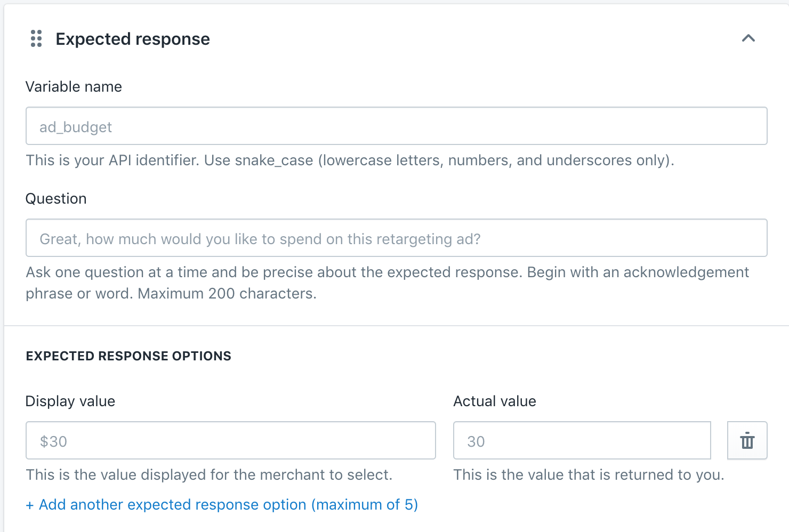Click into the Display value field with $30
789x532 pixels.
(x=231, y=440)
